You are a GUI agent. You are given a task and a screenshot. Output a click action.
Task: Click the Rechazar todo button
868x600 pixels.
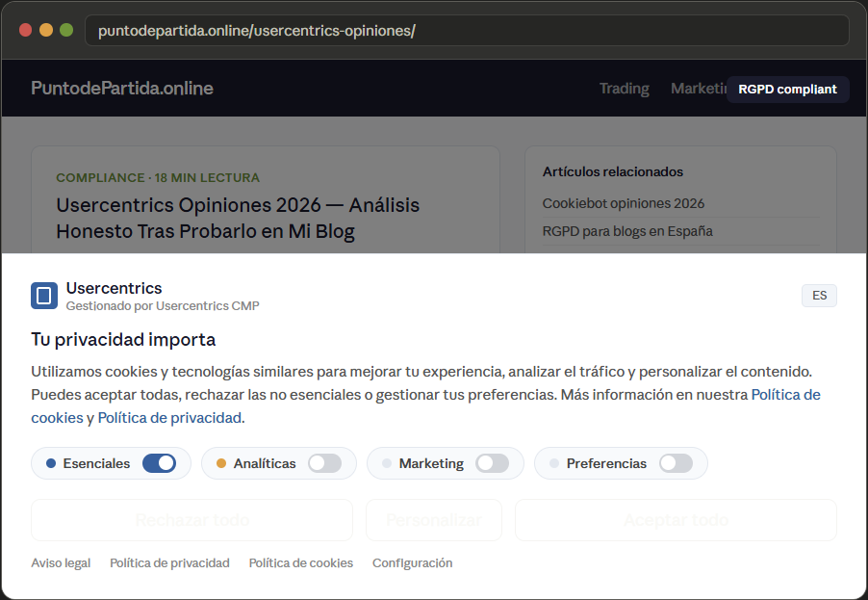coord(191,519)
